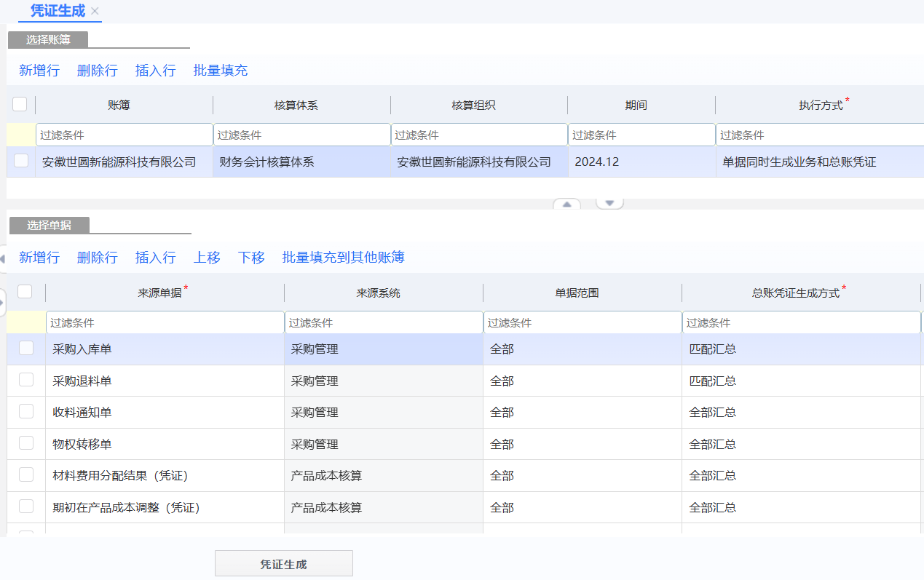Select the 选择单据 section tab
The height and width of the screenshot is (580, 924).
click(x=50, y=226)
